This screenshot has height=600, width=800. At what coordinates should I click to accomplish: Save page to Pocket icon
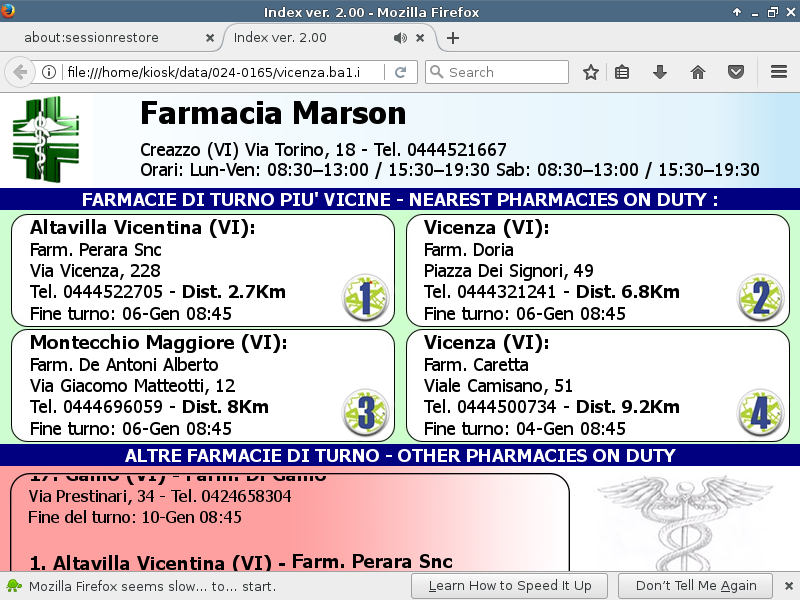[736, 72]
